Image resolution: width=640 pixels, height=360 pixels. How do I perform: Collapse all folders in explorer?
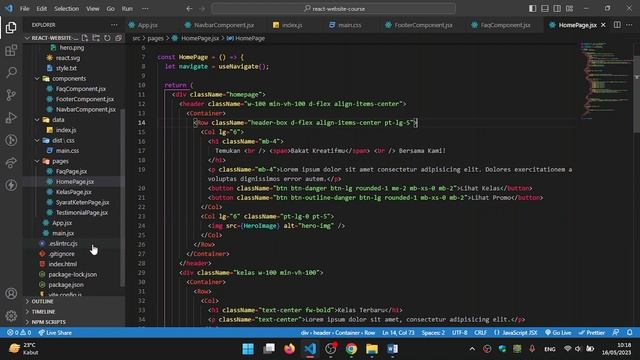(118, 38)
